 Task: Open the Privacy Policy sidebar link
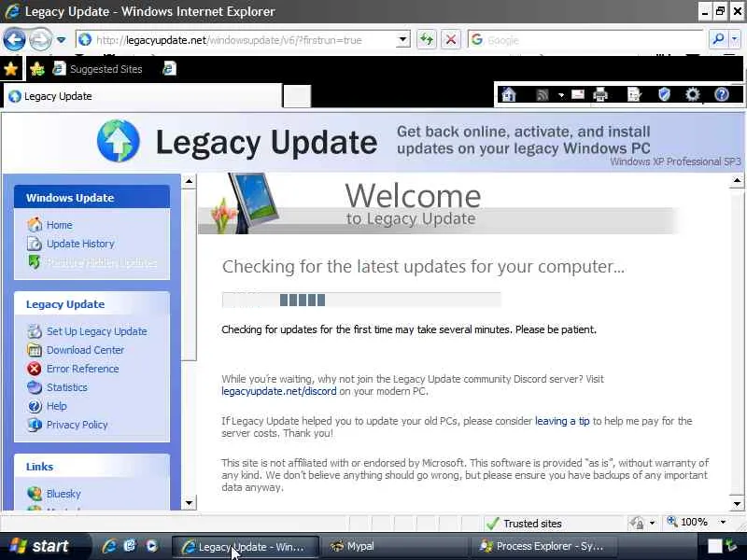(x=78, y=425)
